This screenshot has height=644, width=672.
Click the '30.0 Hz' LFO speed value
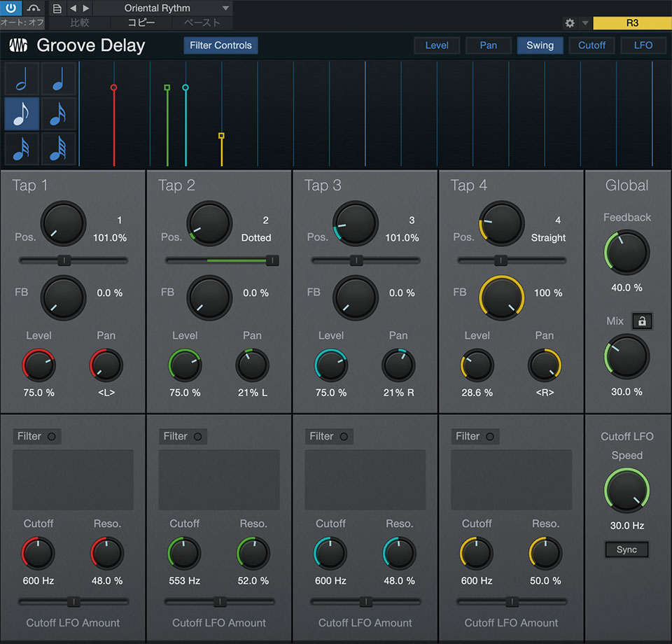626,526
